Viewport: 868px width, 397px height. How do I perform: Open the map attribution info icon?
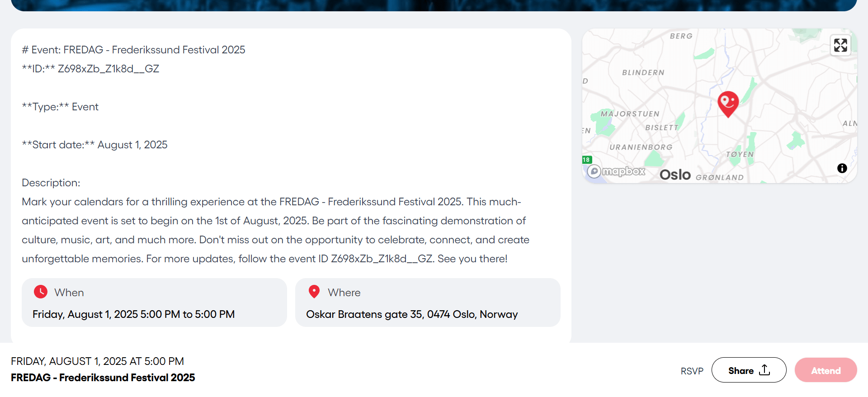(x=842, y=168)
